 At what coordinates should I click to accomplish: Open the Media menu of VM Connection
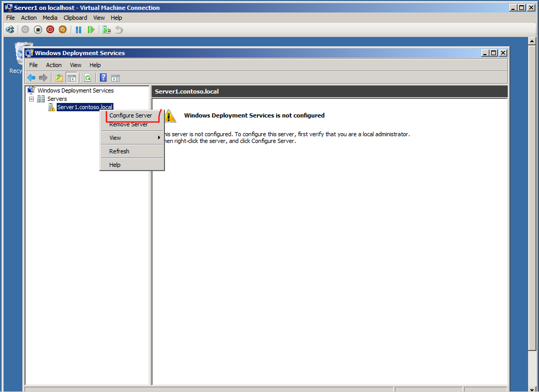click(50, 18)
